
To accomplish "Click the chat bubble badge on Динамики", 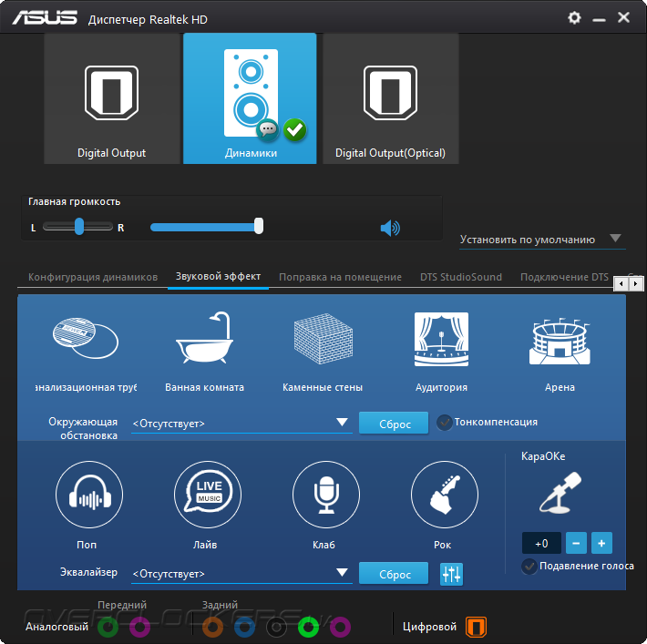I will click(x=267, y=130).
